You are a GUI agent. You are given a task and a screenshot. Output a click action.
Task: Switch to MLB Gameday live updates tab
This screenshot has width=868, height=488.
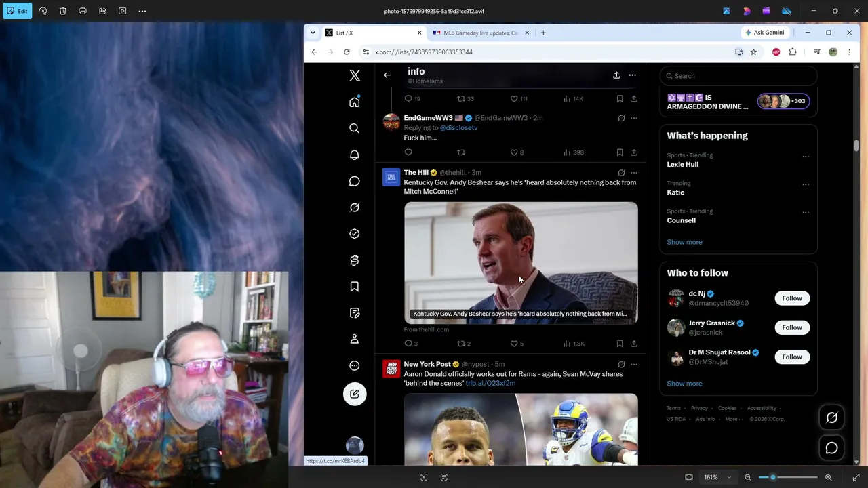coord(481,33)
